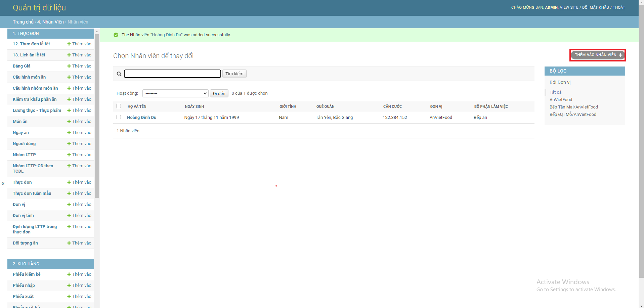Screen dimensions: 644x308
Task: Click the plus icon next to Thực đơn
Action: (69, 182)
